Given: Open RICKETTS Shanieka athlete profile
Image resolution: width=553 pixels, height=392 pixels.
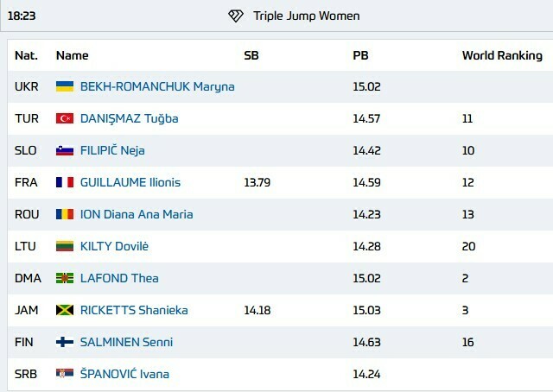Looking at the screenshot, I should pos(134,310).
